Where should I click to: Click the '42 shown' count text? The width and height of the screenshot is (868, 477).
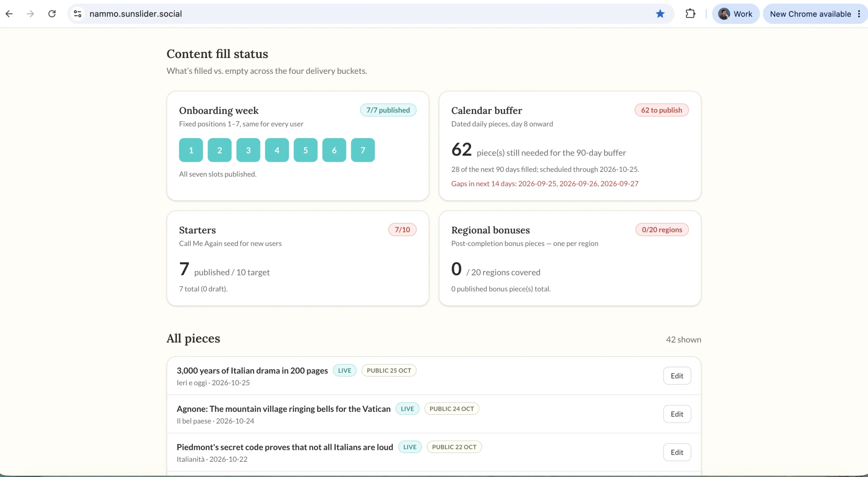click(x=684, y=339)
